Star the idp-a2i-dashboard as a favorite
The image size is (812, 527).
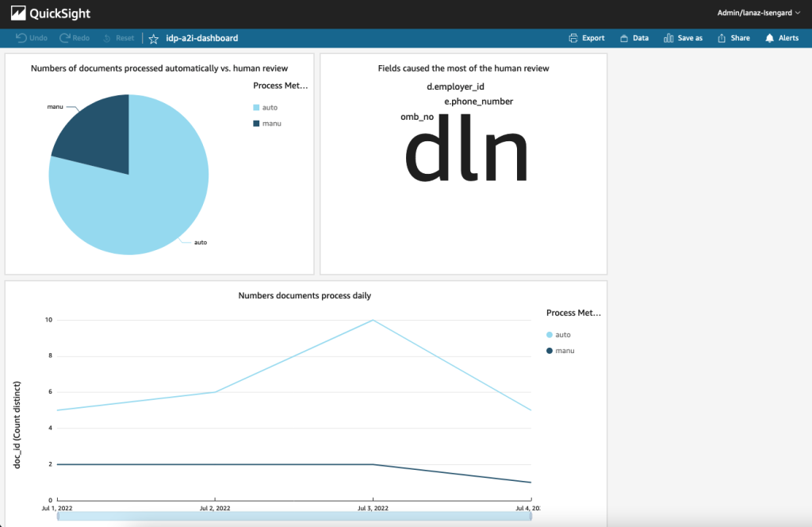(153, 37)
